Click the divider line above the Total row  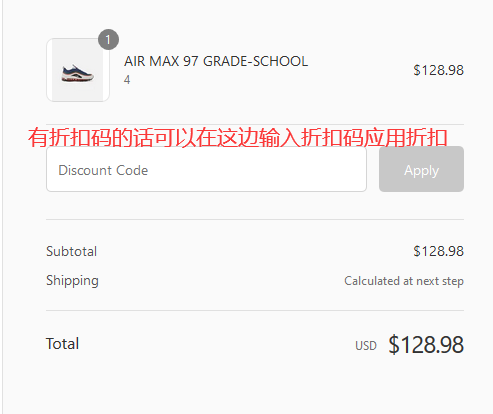(x=255, y=310)
